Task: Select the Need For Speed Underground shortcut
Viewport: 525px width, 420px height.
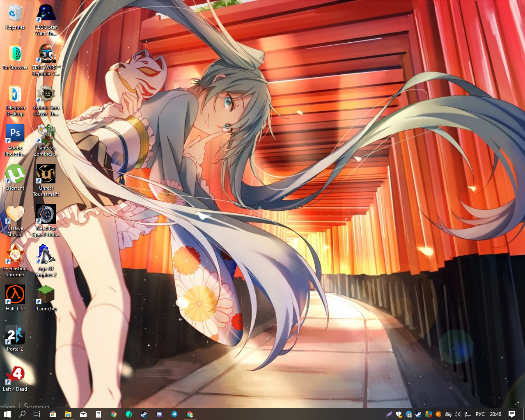Action: pos(46,221)
